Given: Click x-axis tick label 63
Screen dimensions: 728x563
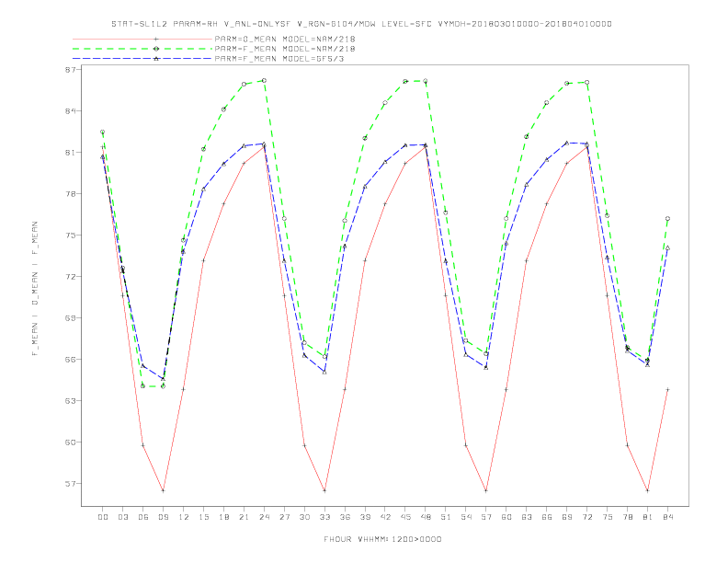Looking at the screenshot, I should 527,517.
